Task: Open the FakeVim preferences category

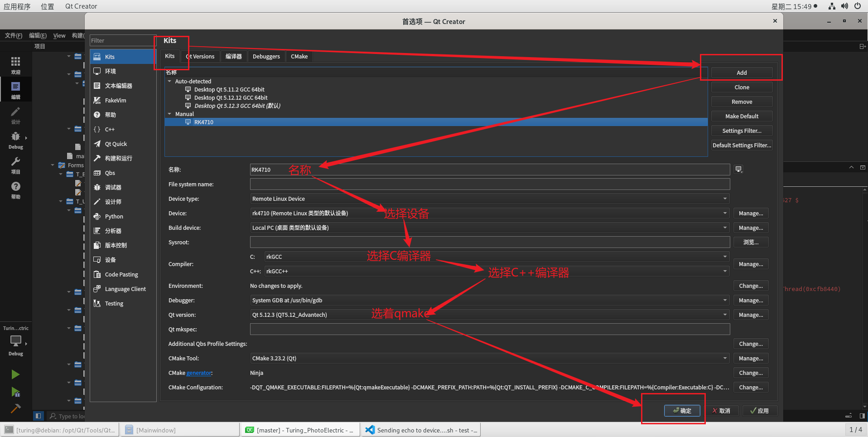Action: 123,100
